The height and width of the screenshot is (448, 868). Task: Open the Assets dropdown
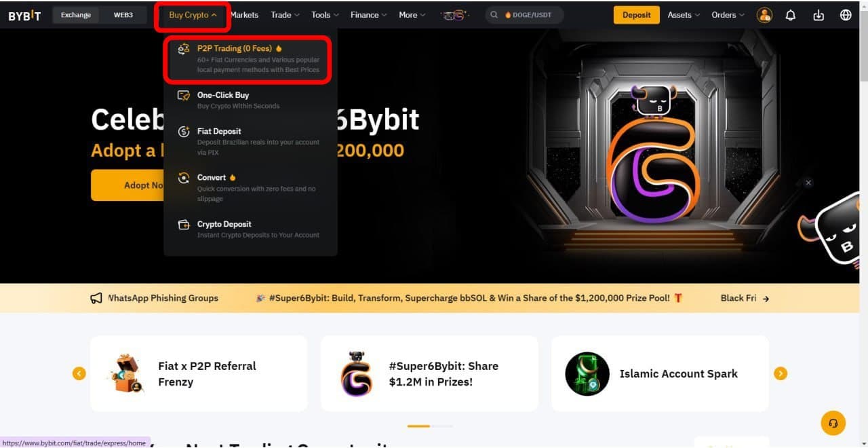tap(682, 14)
